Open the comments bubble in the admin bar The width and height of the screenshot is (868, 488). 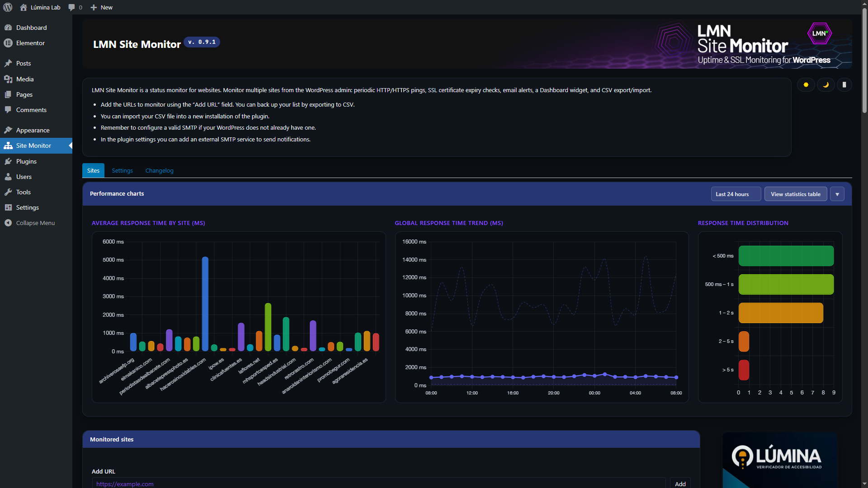point(71,7)
